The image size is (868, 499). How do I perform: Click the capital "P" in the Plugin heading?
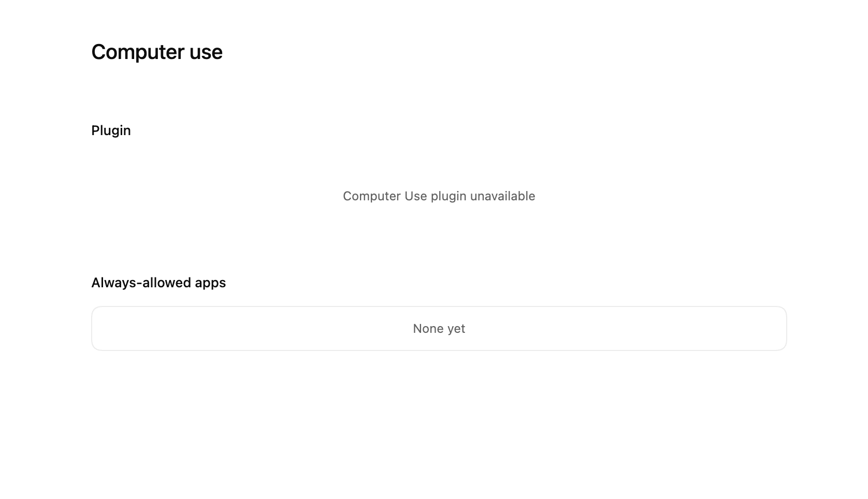click(95, 130)
